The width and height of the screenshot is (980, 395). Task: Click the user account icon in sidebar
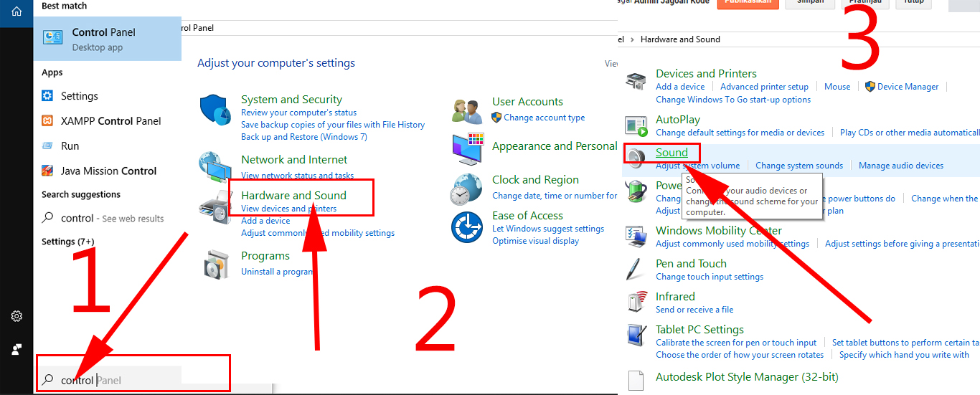click(x=17, y=349)
